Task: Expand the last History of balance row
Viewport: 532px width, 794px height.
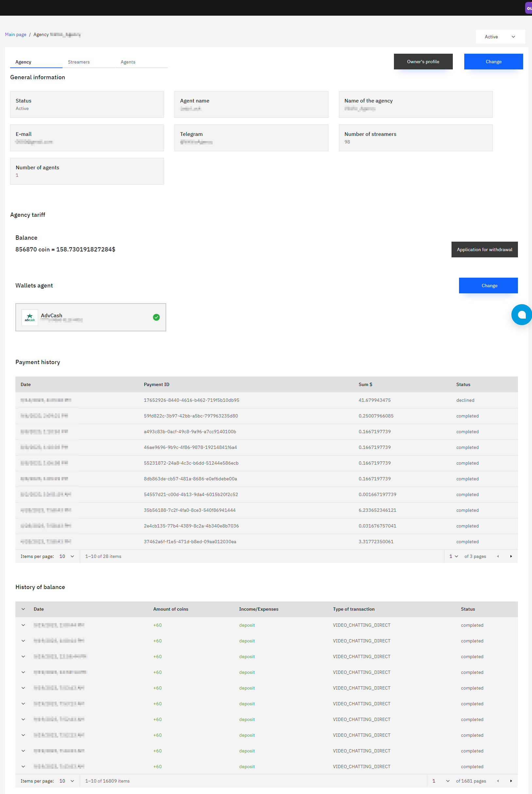Action: [23, 766]
